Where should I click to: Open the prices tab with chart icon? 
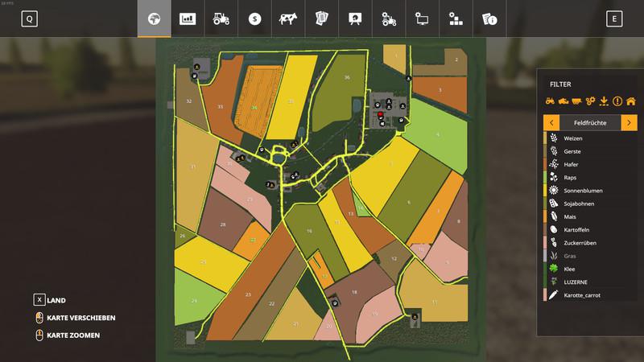[188, 19]
